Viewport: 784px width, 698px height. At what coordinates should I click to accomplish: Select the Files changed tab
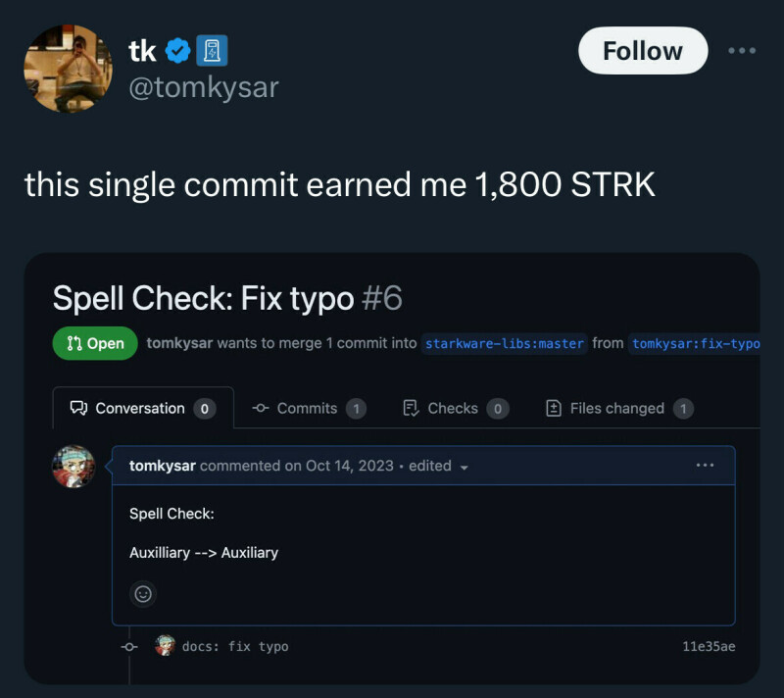pyautogui.click(x=618, y=408)
